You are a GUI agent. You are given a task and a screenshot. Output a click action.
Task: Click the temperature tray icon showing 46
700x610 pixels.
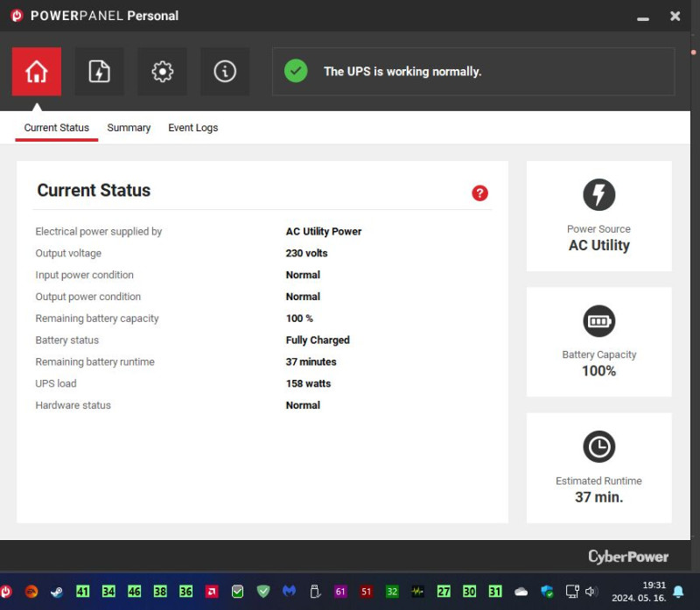click(135, 592)
